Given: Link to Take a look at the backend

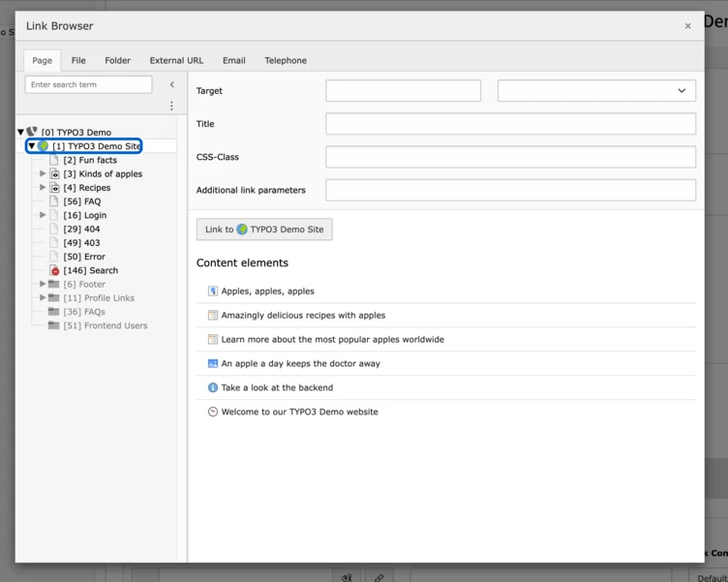Looking at the screenshot, I should coord(277,387).
